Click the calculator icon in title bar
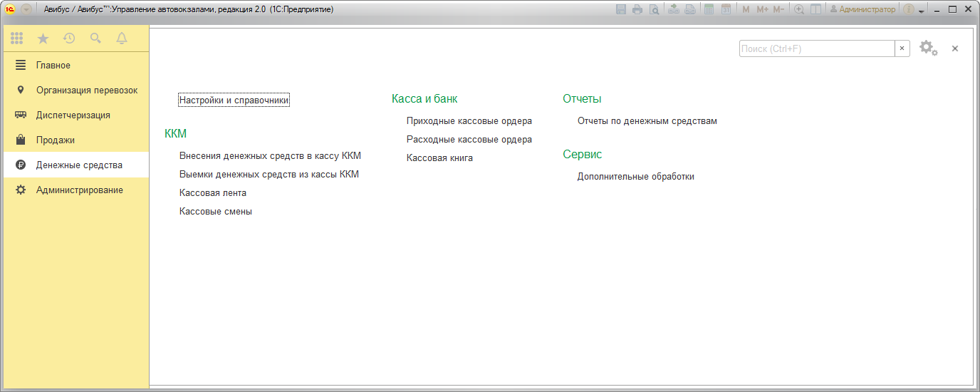Screen dimensions: 980x392 point(709,9)
